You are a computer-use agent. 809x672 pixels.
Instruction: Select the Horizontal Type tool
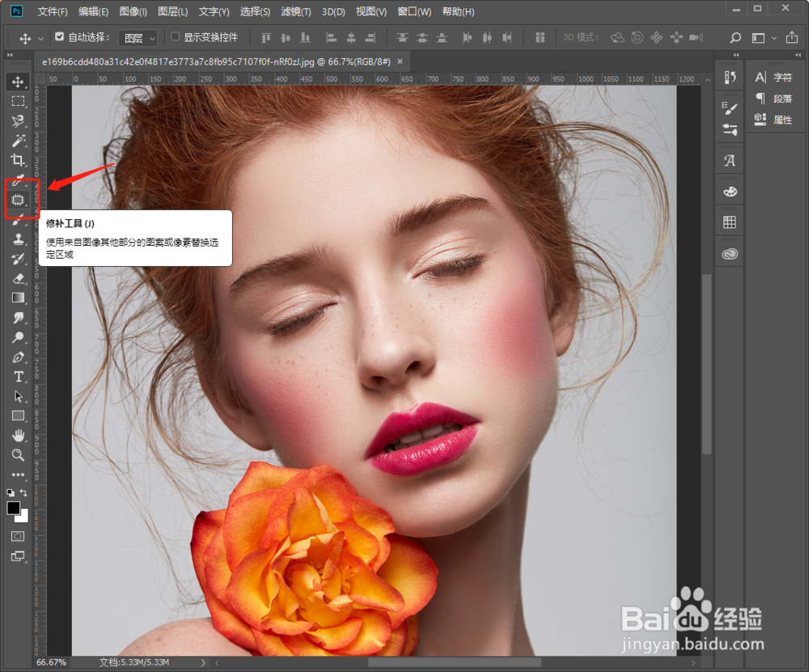pos(18,377)
